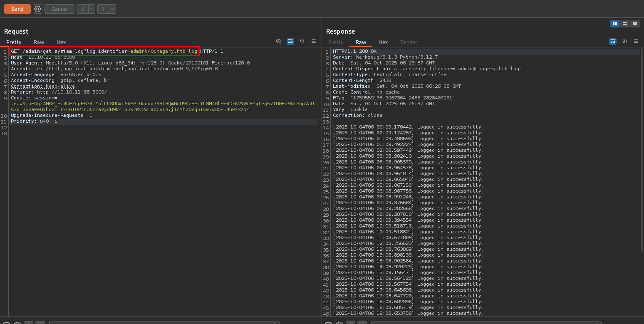Viewport: 644px width, 324px height.
Task: Open Repeater send settings gear
Action: tap(37, 9)
